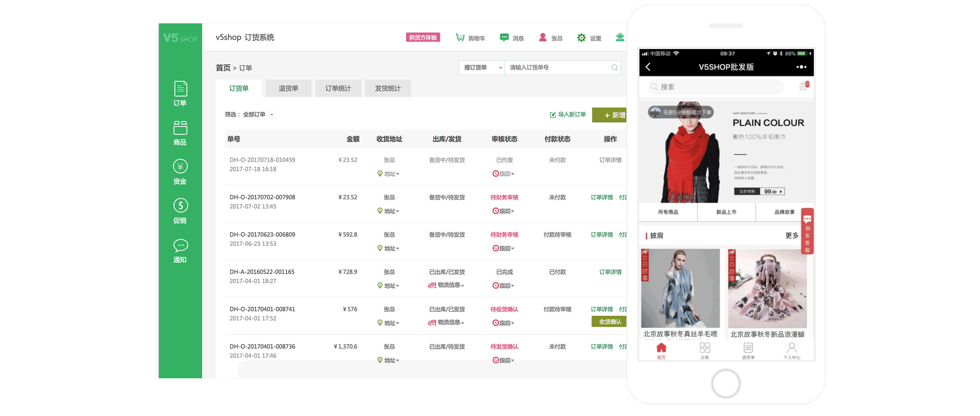Open the 搜订货单 search type dropdown
The height and width of the screenshot is (416, 980).
pyautogui.click(x=482, y=67)
